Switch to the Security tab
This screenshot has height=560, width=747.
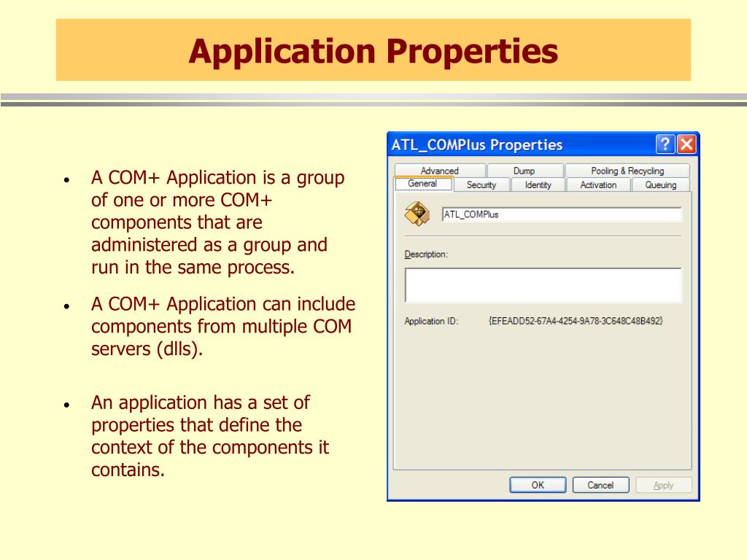click(x=482, y=185)
